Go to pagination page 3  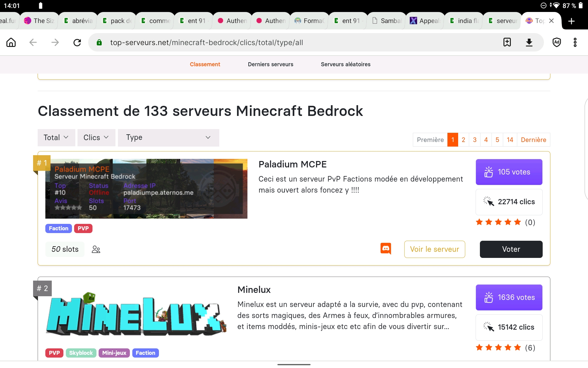tap(475, 140)
